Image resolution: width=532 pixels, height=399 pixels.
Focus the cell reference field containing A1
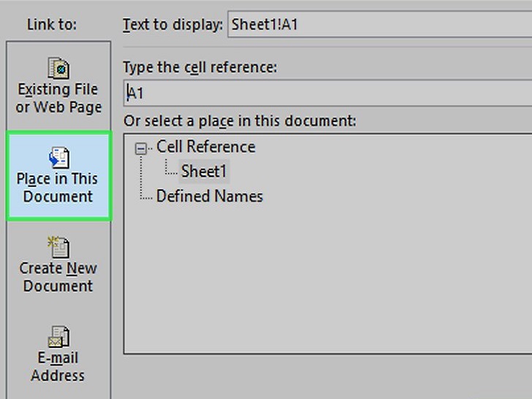click(x=327, y=93)
